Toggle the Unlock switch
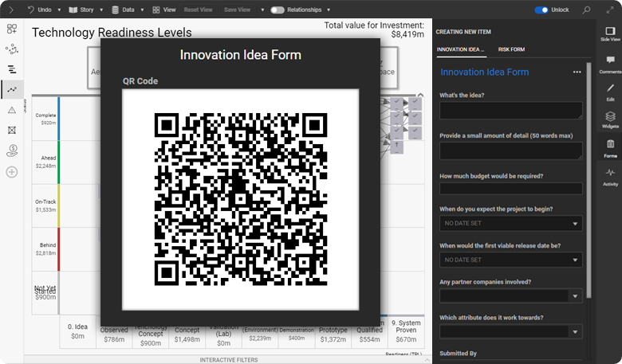Image resolution: width=622 pixels, height=364 pixels. [541, 10]
